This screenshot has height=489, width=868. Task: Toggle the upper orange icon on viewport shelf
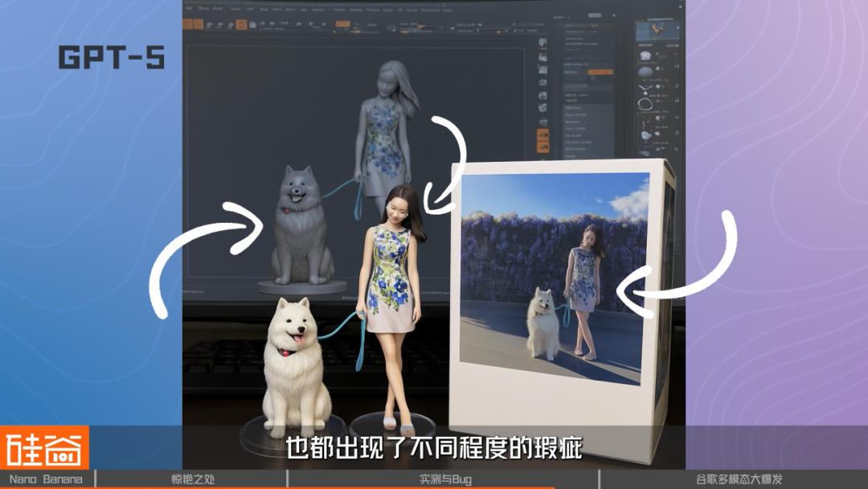point(543,134)
